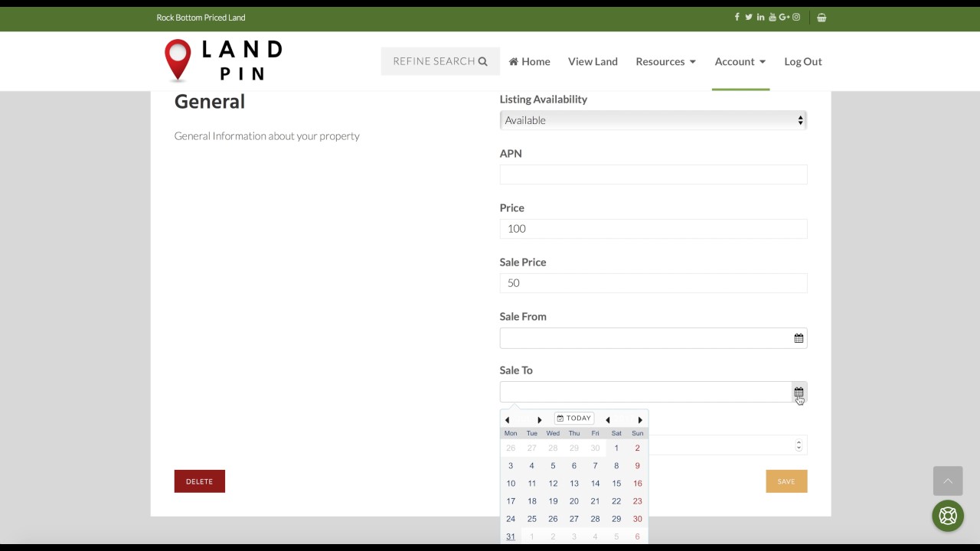Select day 20 in the calendar
Viewport: 980px width, 551px height.
pyautogui.click(x=574, y=501)
